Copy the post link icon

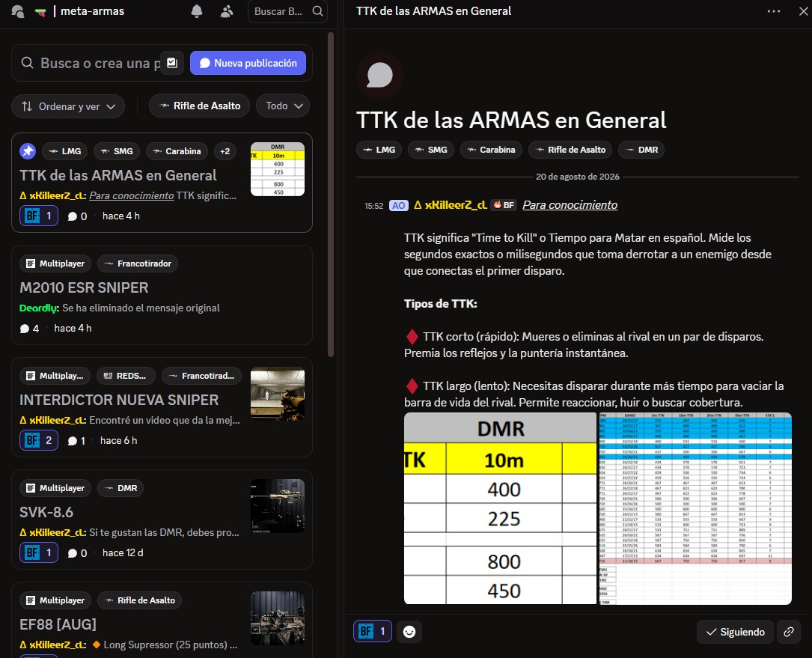tap(789, 632)
